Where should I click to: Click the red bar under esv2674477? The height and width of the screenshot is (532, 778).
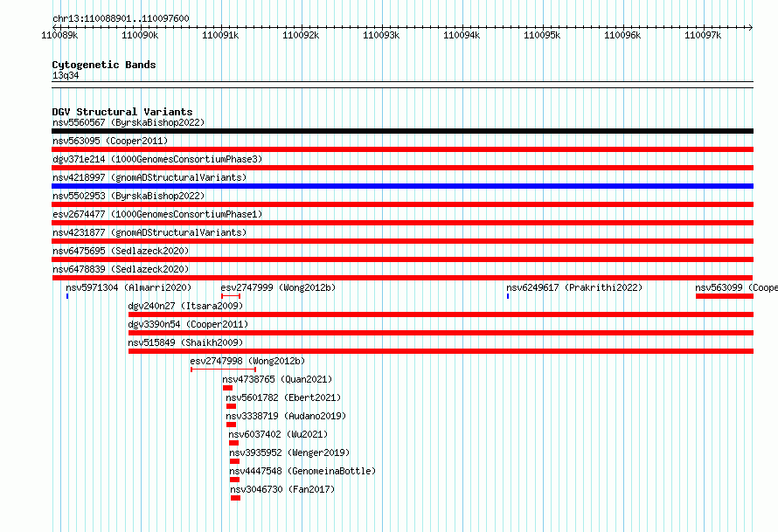click(402, 223)
